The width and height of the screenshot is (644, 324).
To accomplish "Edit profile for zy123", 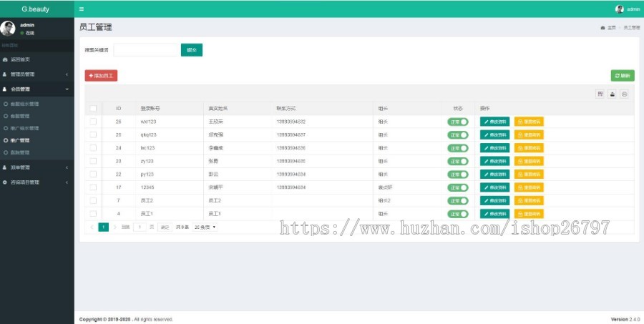I will click(x=495, y=161).
